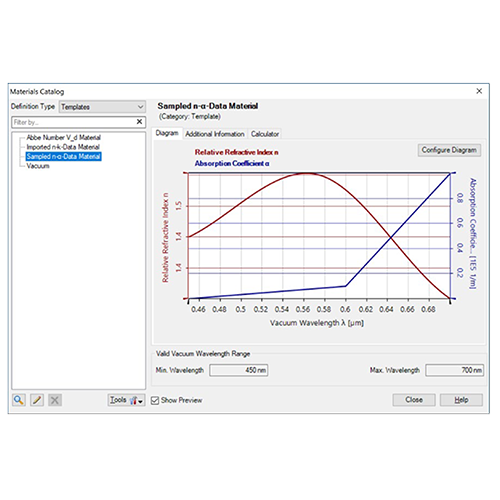Open the Tools menu button
500x500 pixels.
(126, 400)
